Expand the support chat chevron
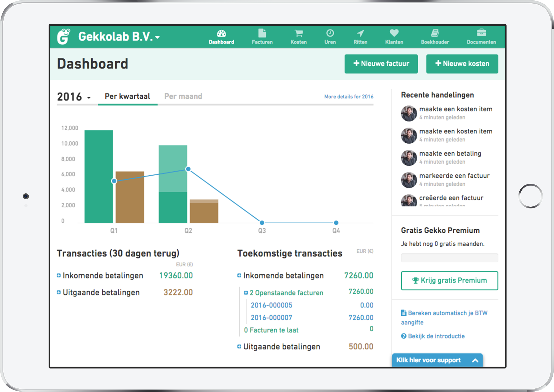 pos(475,360)
